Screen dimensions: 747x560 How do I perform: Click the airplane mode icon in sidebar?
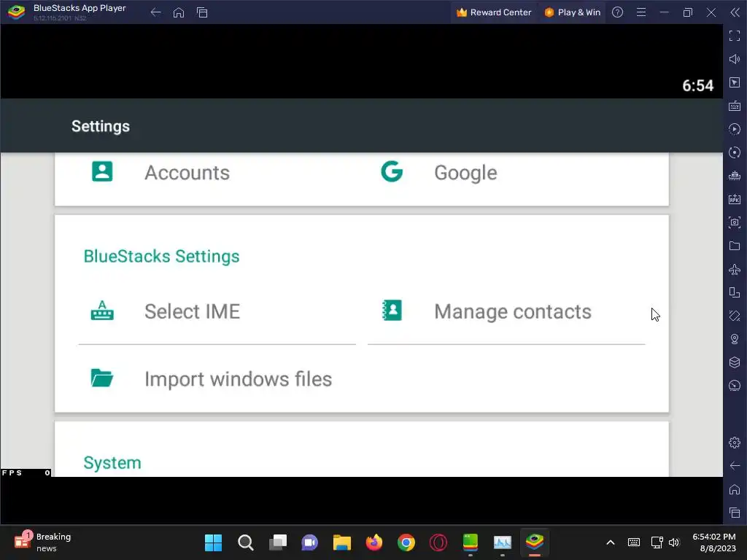735,269
